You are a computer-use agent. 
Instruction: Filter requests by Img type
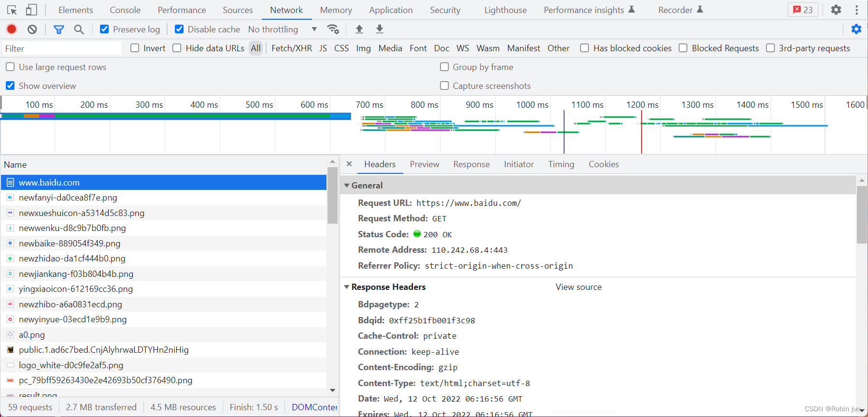[x=363, y=48]
